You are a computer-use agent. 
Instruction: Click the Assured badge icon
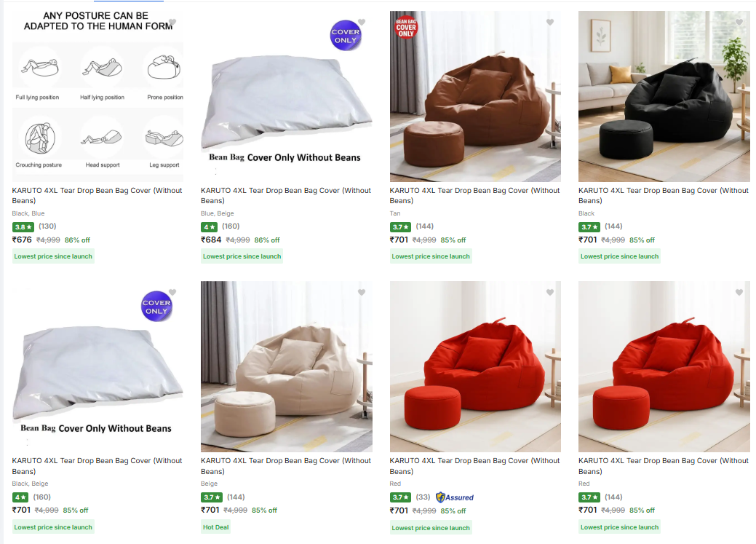[455, 497]
